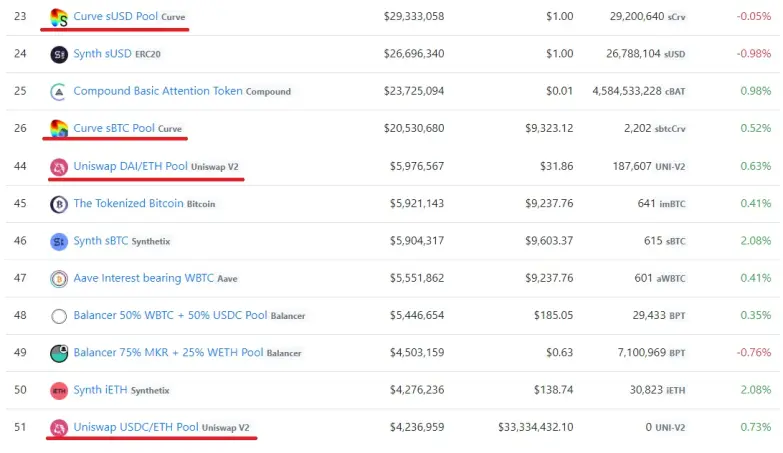Click the 4,584,533,228 cBAT supply cell
The width and height of the screenshot is (783, 453).
point(639,91)
